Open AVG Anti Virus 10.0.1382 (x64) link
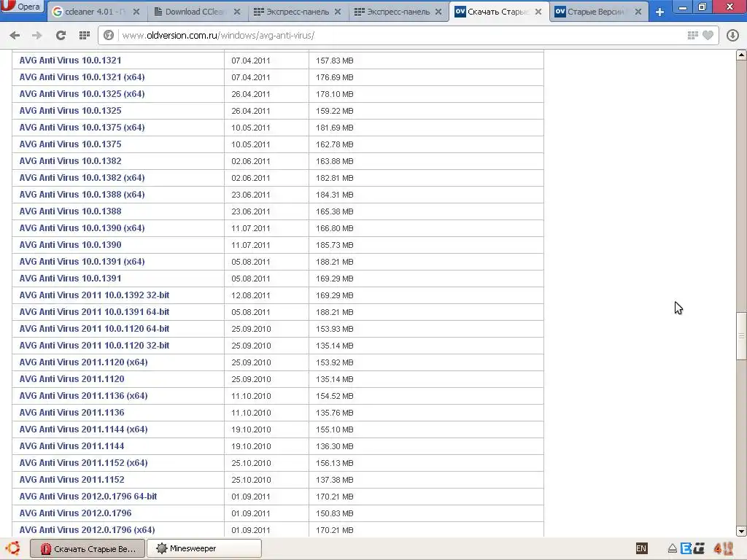 pyautogui.click(x=82, y=178)
